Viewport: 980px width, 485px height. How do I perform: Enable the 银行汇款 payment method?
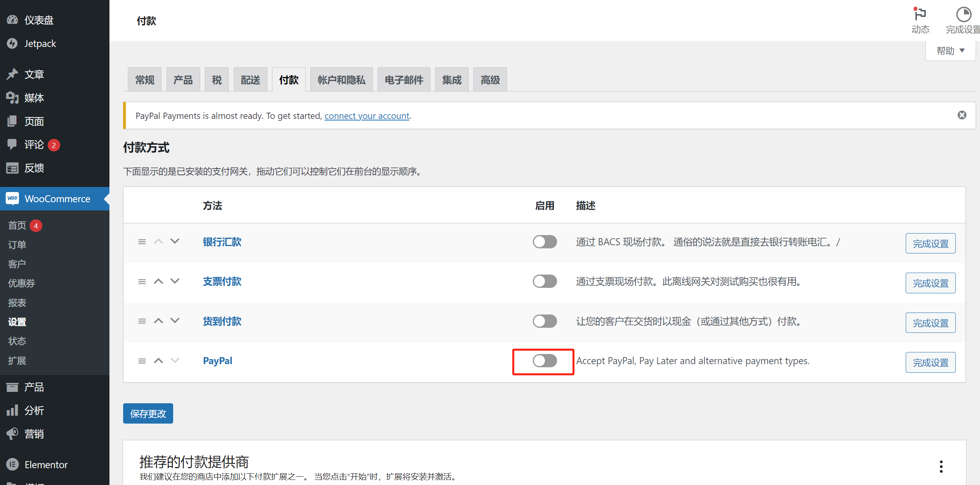coord(545,242)
